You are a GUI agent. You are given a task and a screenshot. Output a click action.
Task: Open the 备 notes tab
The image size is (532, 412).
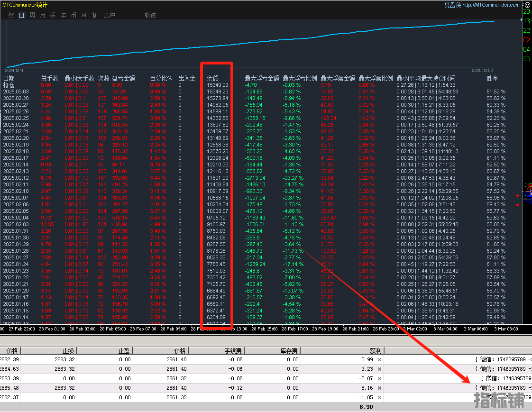click(95, 15)
